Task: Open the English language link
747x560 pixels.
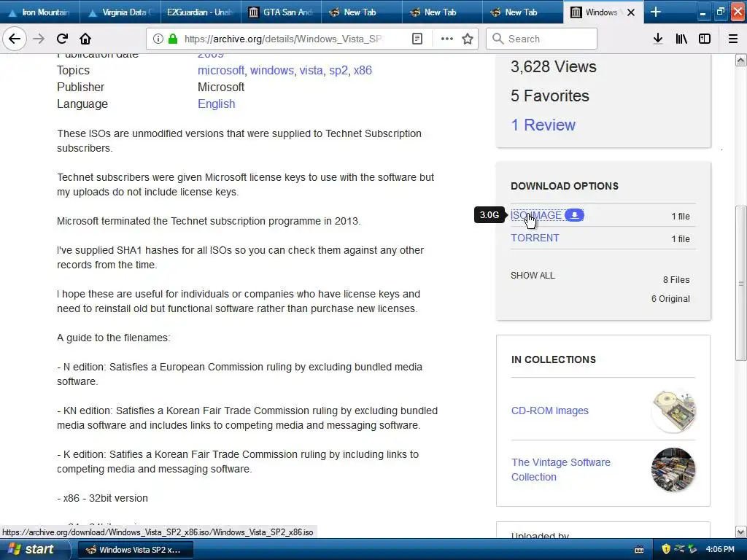Action: [216, 104]
